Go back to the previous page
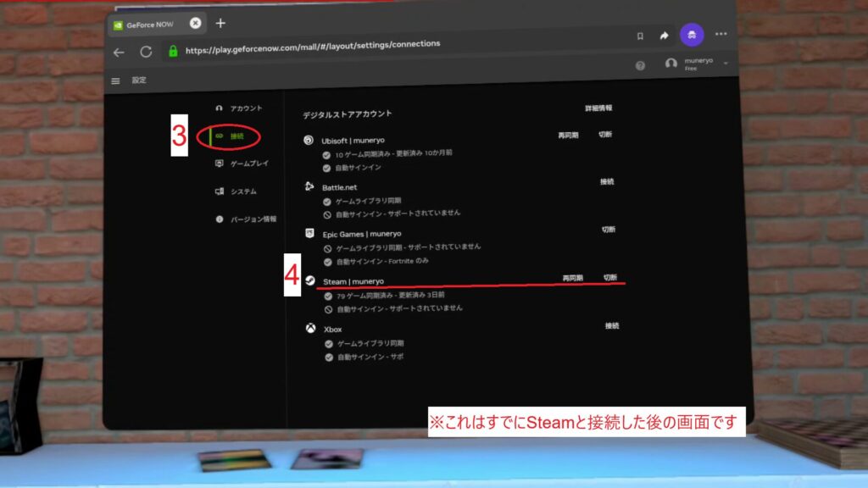Viewport: 868px width, 488px height. coord(119,53)
